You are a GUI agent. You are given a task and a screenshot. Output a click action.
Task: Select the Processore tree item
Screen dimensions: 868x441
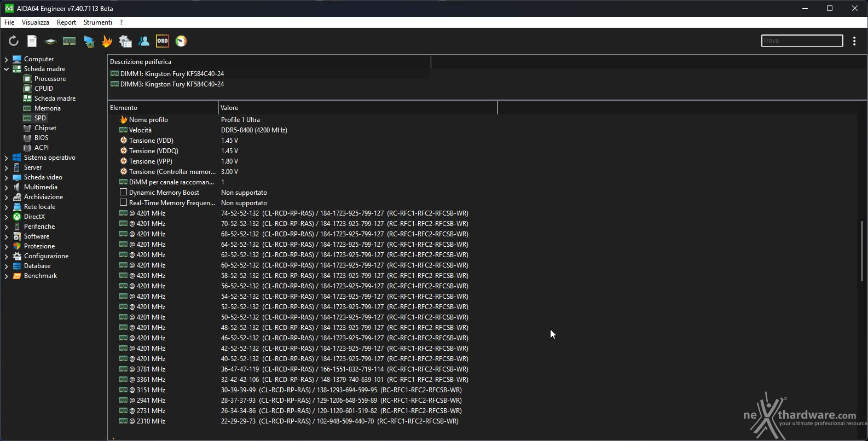(50, 79)
